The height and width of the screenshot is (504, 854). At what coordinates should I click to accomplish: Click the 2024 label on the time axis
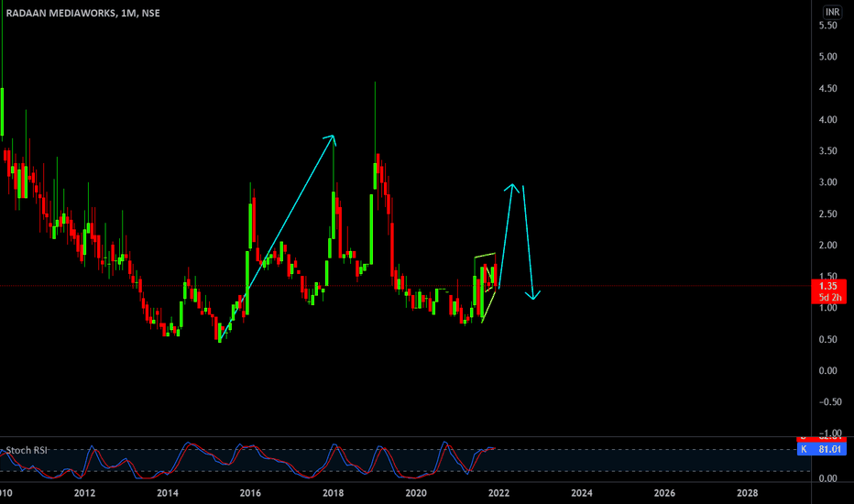581,493
